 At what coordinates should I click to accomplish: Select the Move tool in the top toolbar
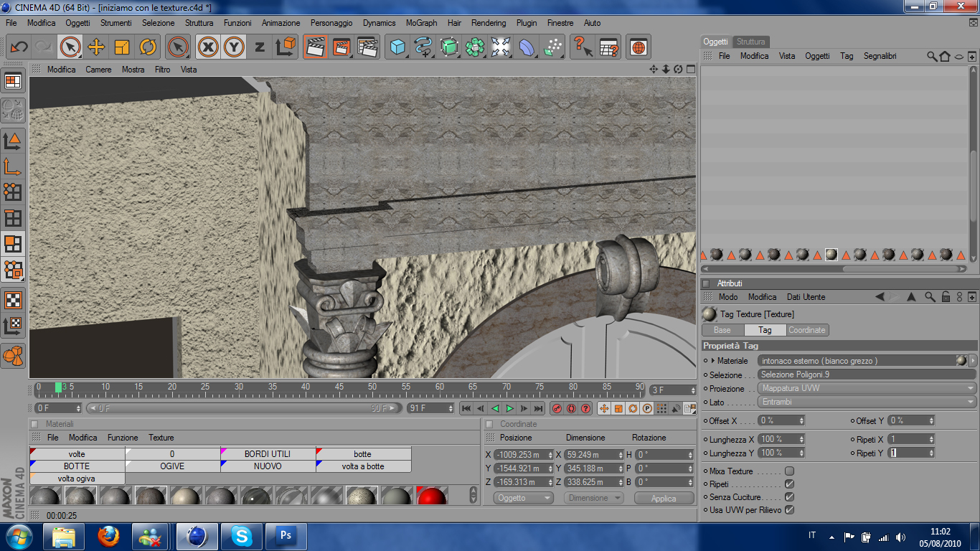96,47
